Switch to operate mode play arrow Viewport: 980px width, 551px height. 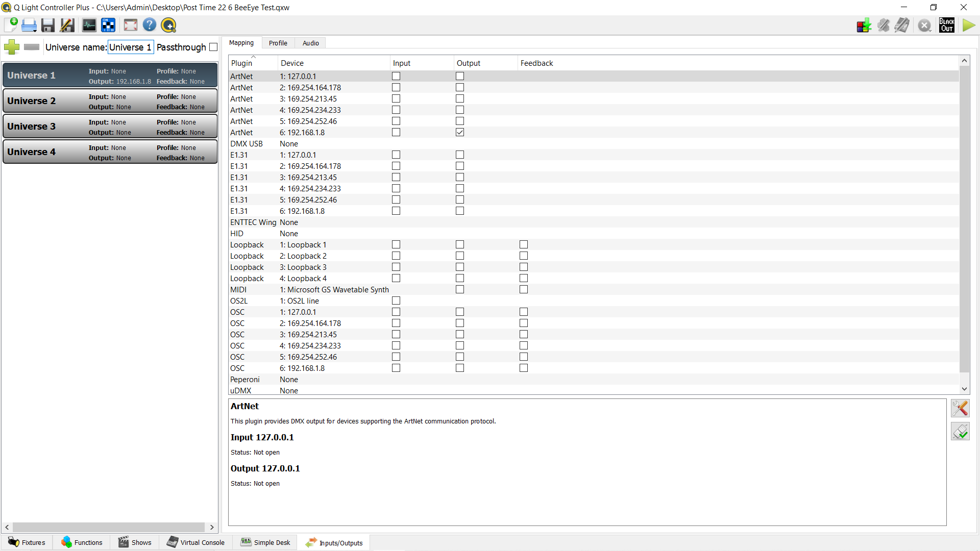click(968, 25)
